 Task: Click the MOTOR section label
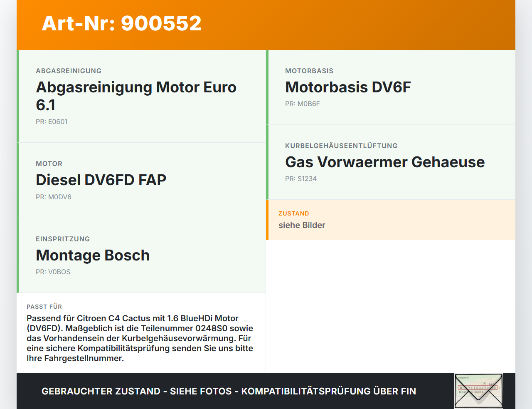pos(49,164)
